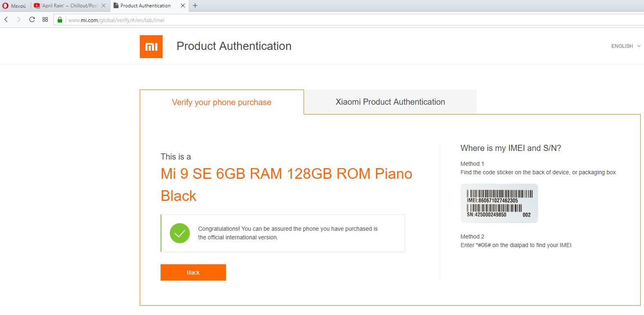Switch to 'Xiaomi Product Authentication' tab

[x=390, y=102]
